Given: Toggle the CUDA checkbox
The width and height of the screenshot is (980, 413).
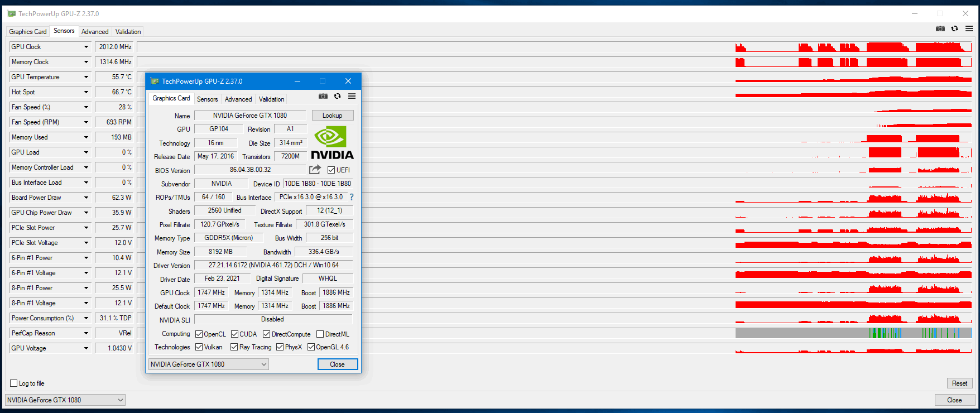Looking at the screenshot, I should 234,334.
